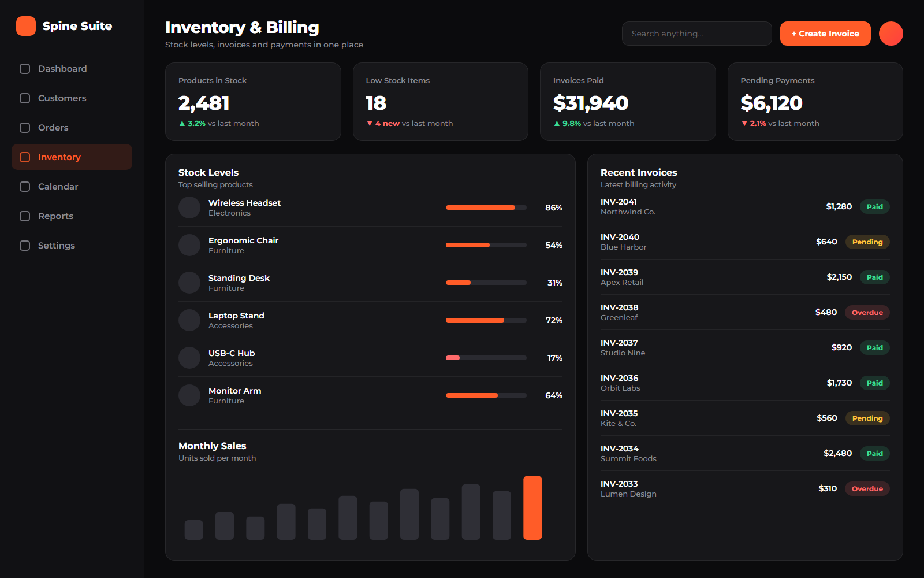The height and width of the screenshot is (578, 924).
Task: Click the Customers sidebar icon
Action: pyautogui.click(x=25, y=98)
